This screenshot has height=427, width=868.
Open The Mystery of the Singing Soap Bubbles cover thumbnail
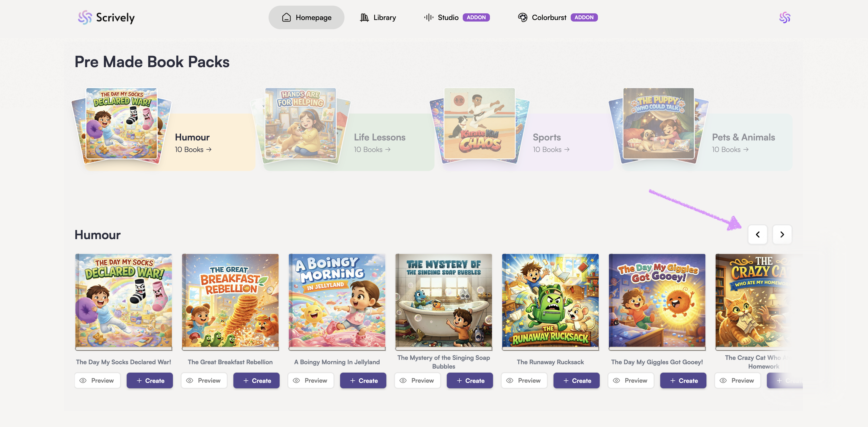pos(443,301)
